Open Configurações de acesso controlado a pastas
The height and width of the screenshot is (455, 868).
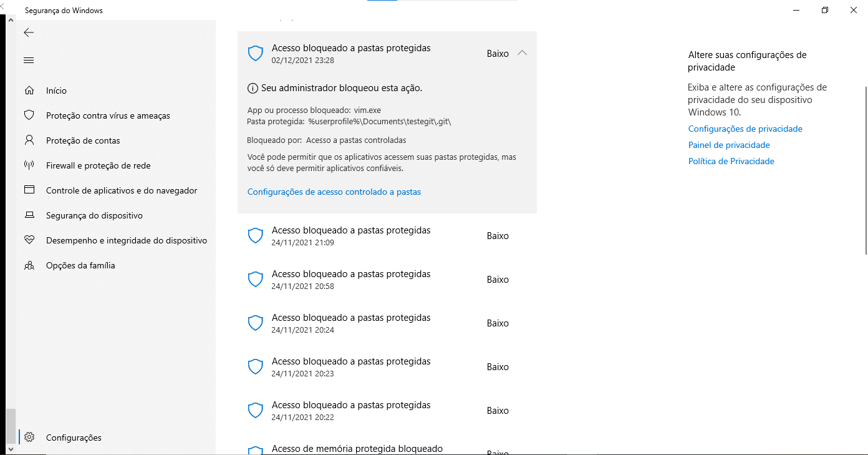(334, 192)
